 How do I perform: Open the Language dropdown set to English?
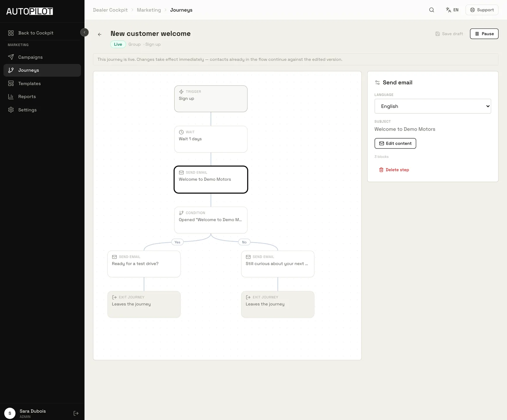pos(433,106)
